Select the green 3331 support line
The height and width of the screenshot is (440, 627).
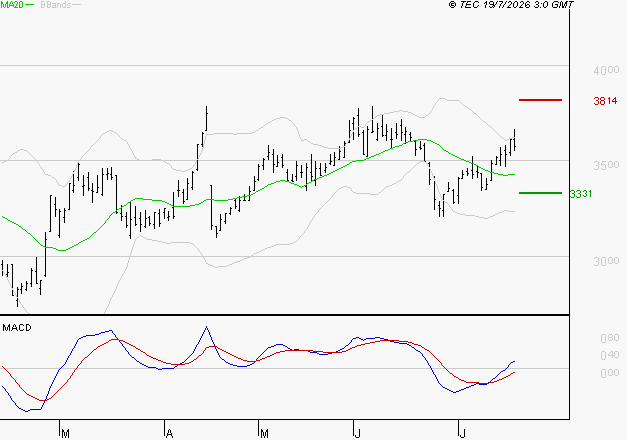540,193
